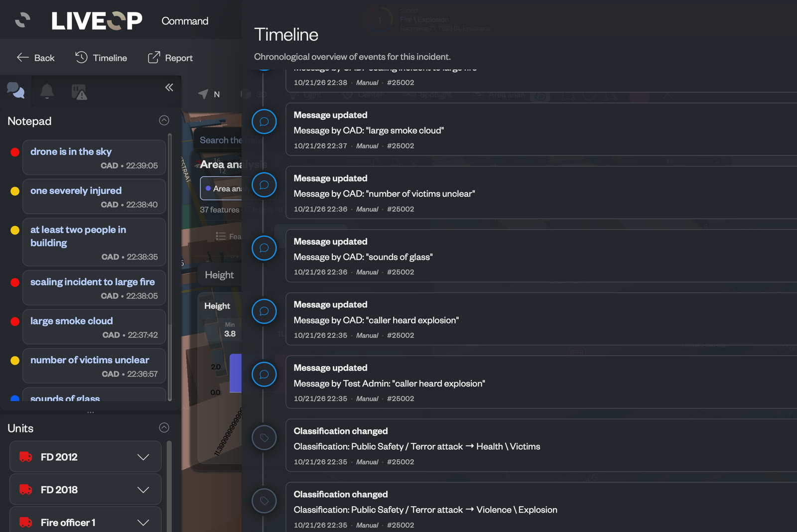The image size is (797, 532).
Task: Click red priority dot beside drone note
Action: point(15,152)
